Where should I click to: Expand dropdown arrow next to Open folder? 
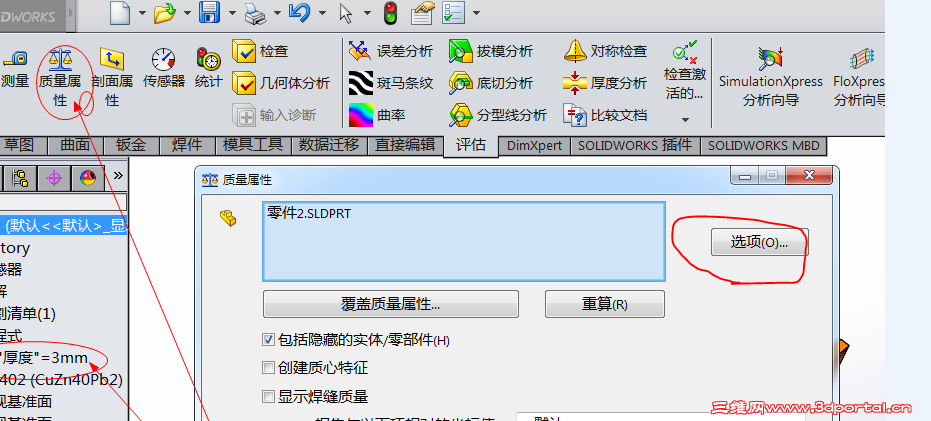(187, 13)
